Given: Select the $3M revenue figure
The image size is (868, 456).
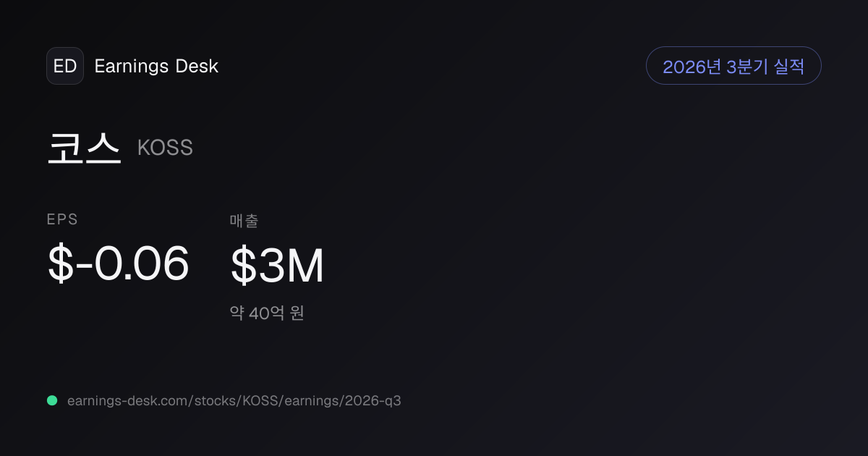Looking at the screenshot, I should (277, 266).
